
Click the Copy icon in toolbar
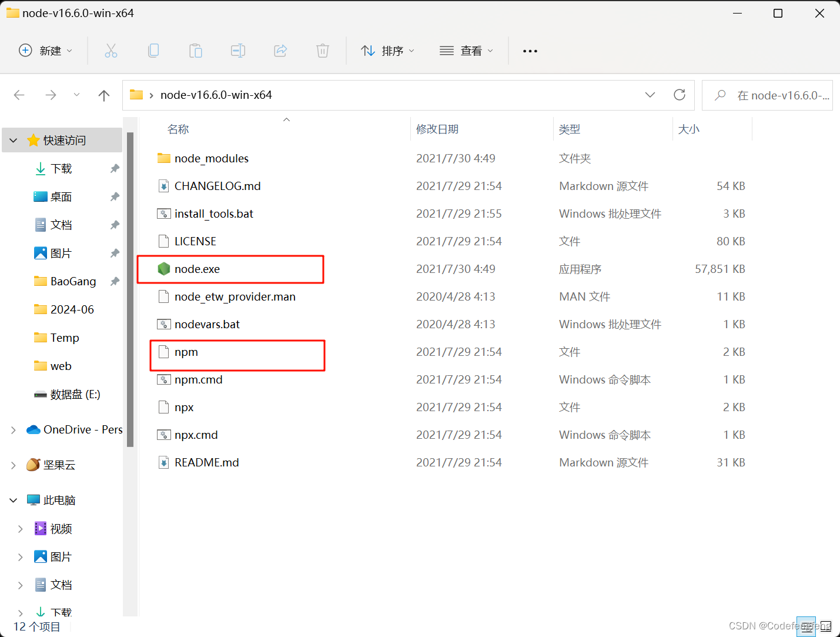(153, 51)
